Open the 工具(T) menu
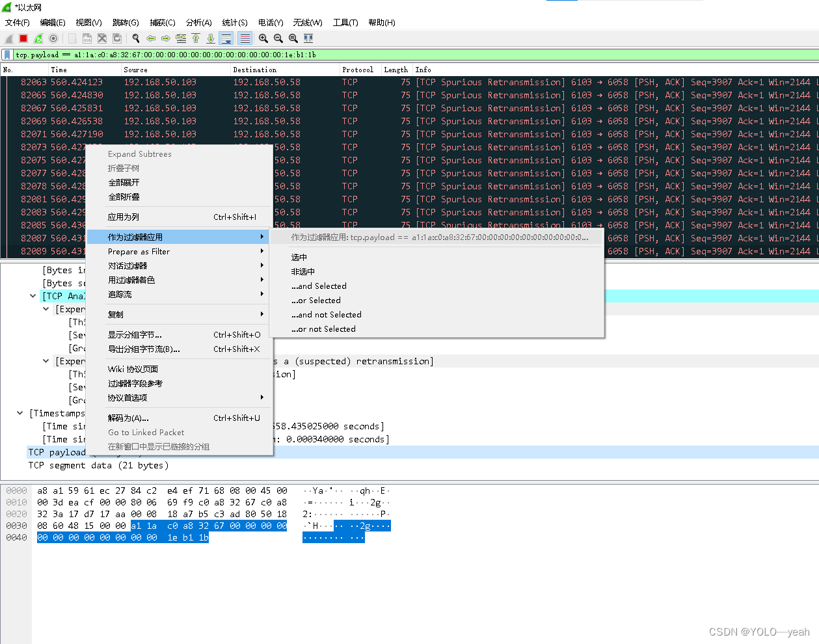 (345, 22)
